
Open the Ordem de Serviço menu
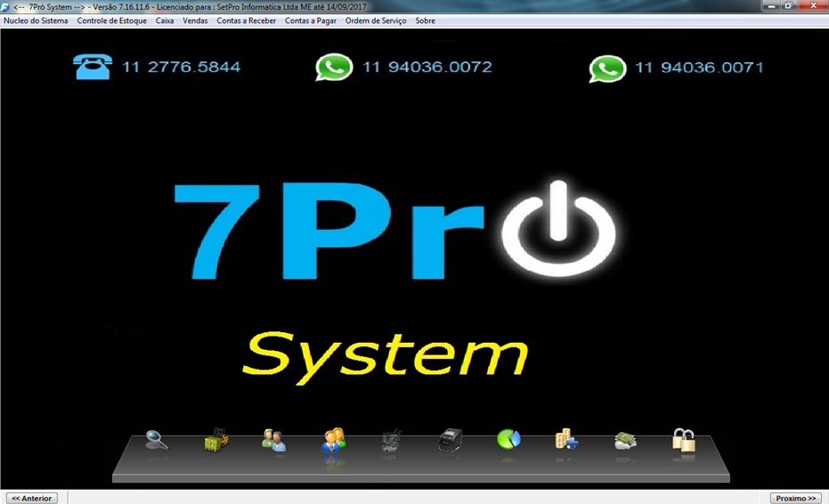pos(376,20)
